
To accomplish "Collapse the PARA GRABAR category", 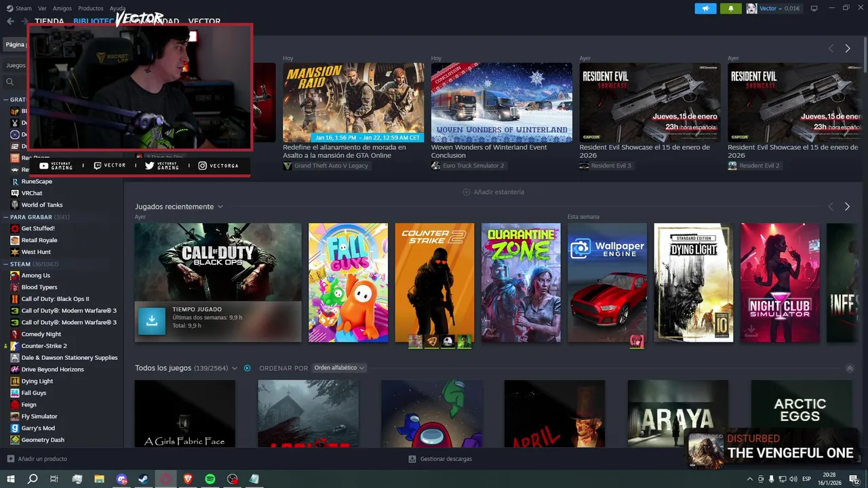I will tap(6, 217).
